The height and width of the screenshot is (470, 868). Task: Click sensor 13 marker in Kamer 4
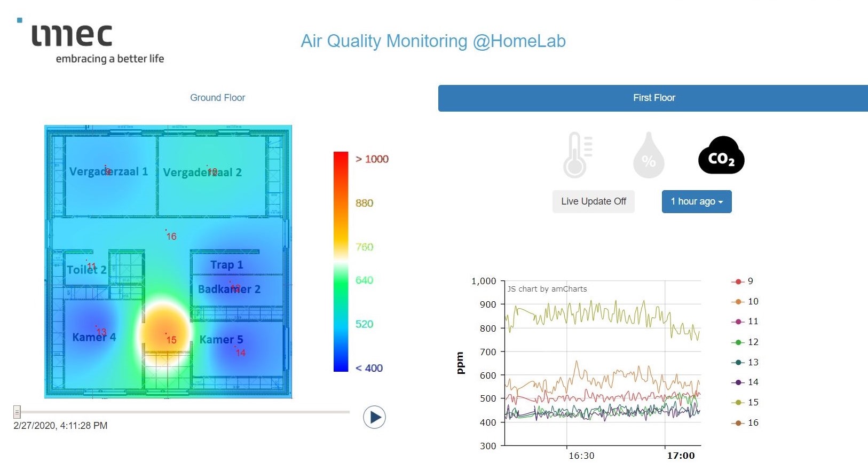point(101,331)
